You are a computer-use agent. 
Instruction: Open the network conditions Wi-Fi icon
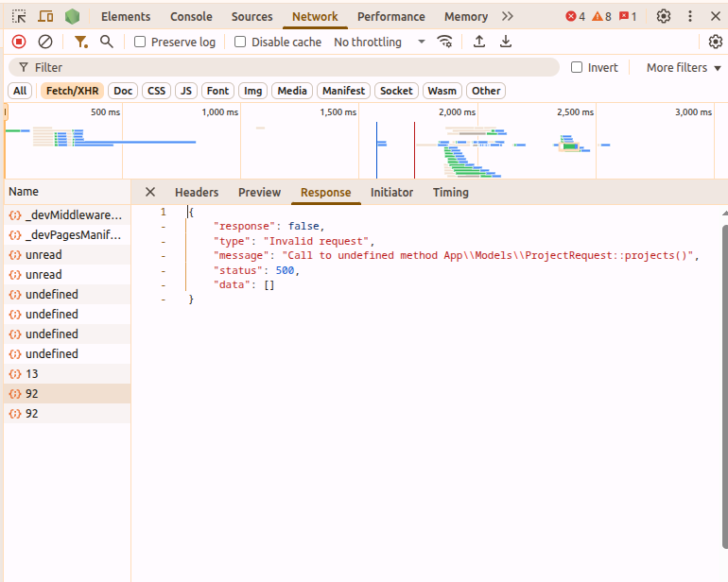[x=444, y=42]
